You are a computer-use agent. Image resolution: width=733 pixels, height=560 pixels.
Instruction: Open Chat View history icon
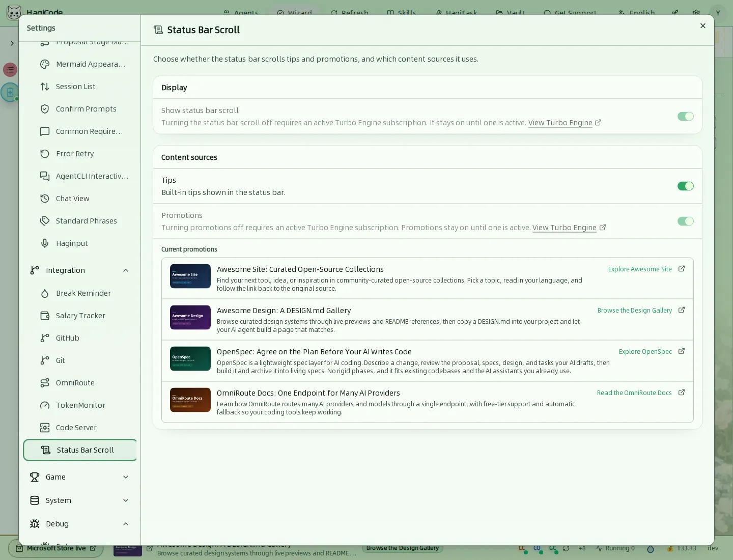[45, 199]
